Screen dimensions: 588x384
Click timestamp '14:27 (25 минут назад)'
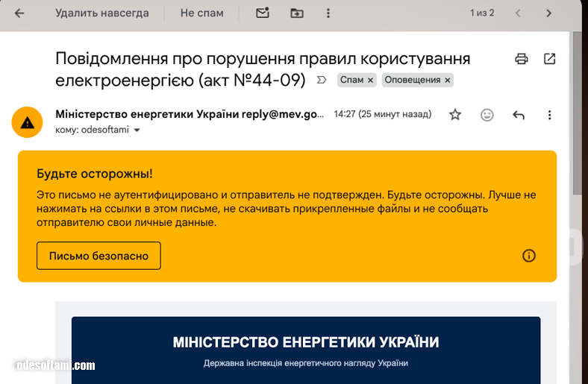(383, 114)
